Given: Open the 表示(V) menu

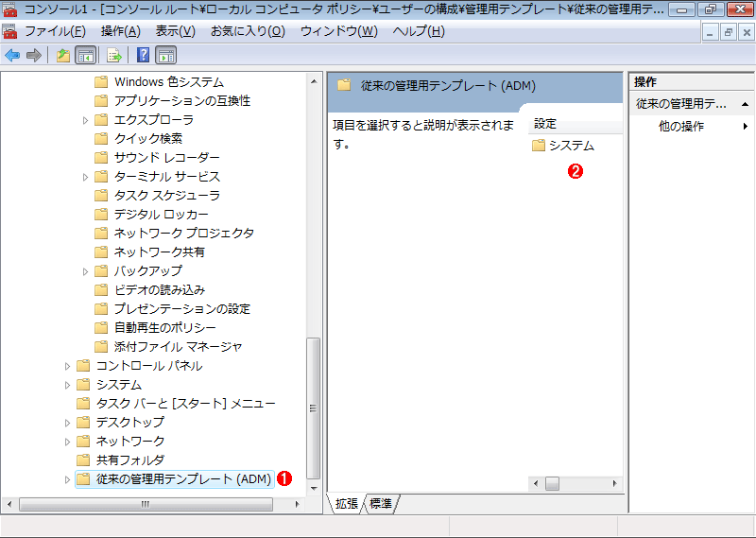Looking at the screenshot, I should [x=176, y=32].
